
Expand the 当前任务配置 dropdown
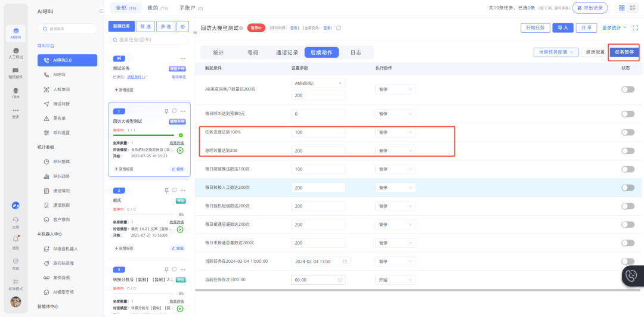(x=556, y=52)
